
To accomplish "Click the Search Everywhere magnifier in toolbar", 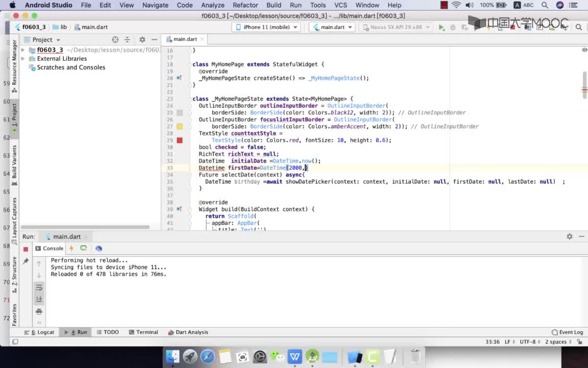I will (x=579, y=28).
